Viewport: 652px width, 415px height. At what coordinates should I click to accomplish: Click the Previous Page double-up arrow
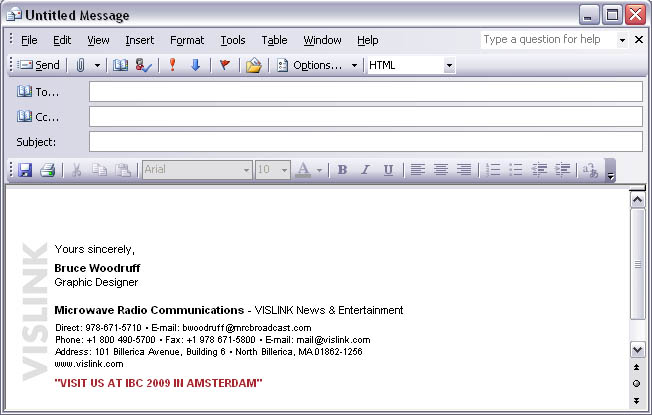tap(637, 367)
